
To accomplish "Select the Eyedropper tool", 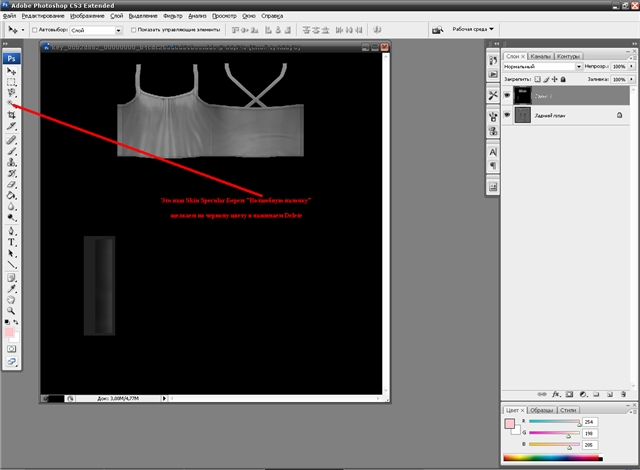I will point(12,288).
